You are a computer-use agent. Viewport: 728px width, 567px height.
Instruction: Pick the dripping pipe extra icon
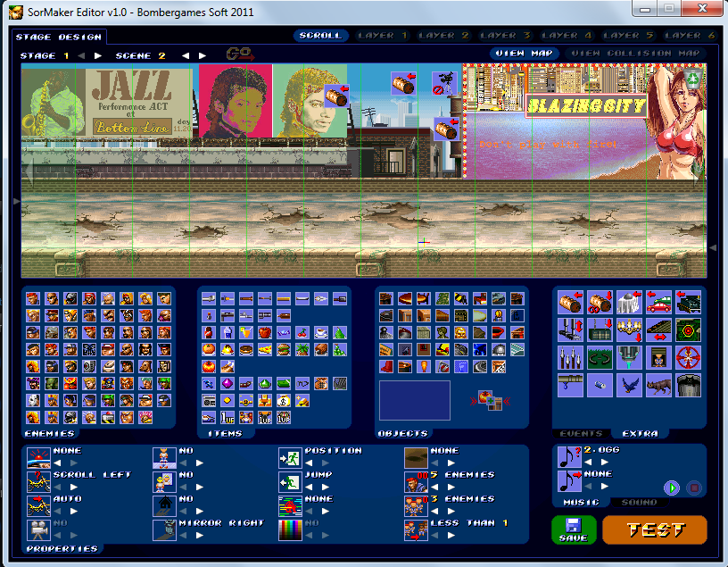click(x=570, y=385)
